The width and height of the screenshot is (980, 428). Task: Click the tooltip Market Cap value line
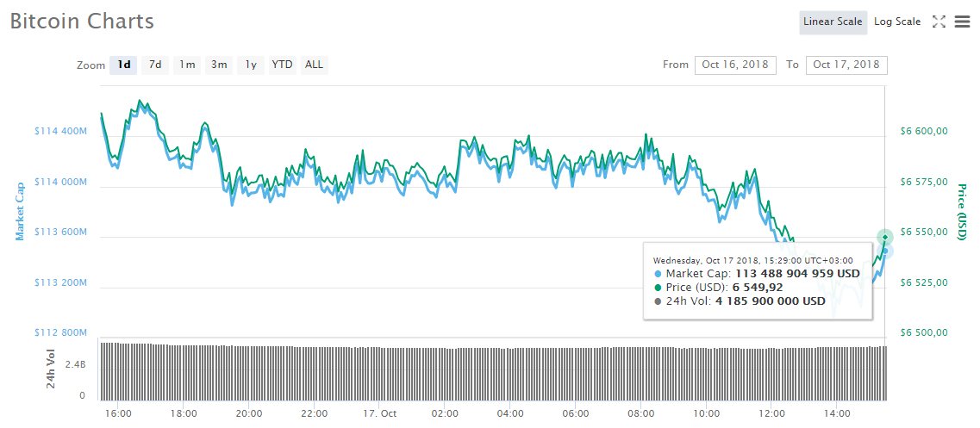[756, 274]
